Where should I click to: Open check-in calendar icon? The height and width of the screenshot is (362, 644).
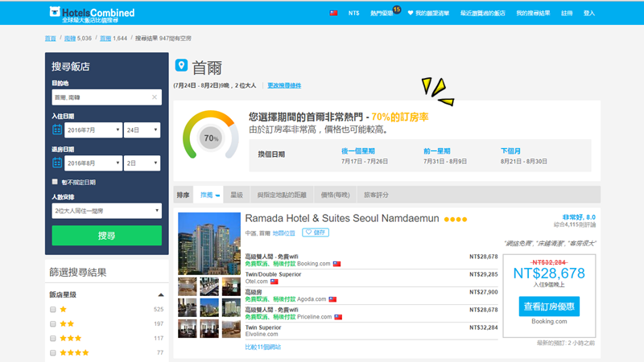(x=57, y=130)
